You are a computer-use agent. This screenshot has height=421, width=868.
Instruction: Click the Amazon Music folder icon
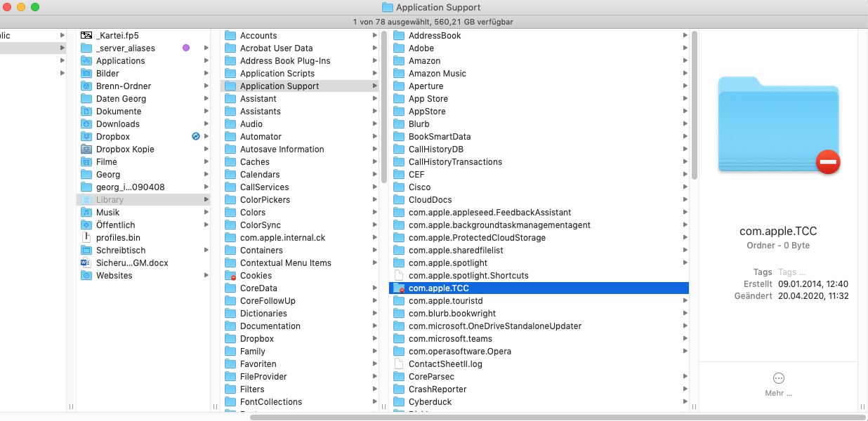(399, 73)
